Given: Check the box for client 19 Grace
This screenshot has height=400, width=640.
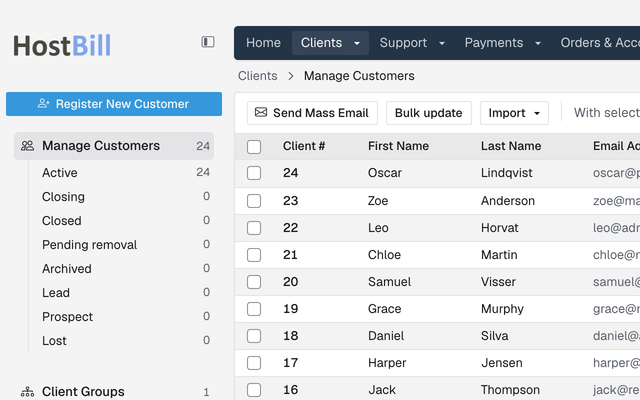Looking at the screenshot, I should (254, 309).
